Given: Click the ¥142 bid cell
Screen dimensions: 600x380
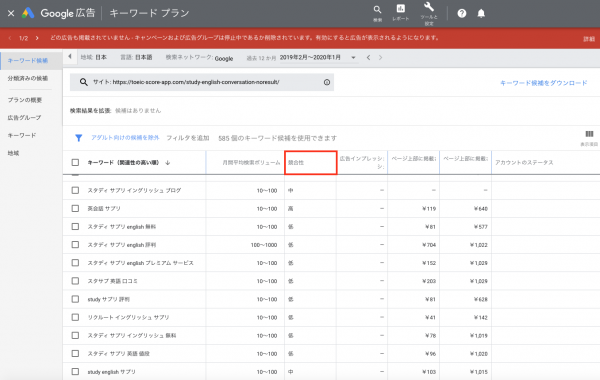Looking at the screenshot, I should 481,317.
